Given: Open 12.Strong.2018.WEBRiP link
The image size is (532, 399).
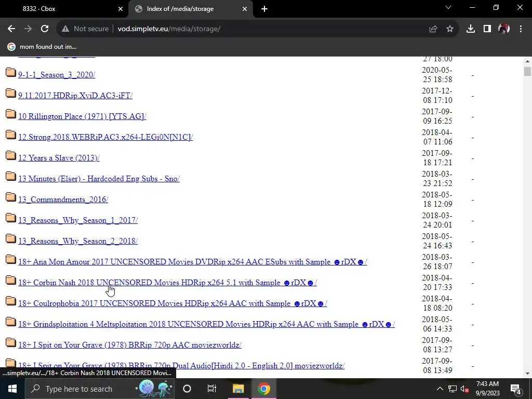Looking at the screenshot, I should pos(105,137).
